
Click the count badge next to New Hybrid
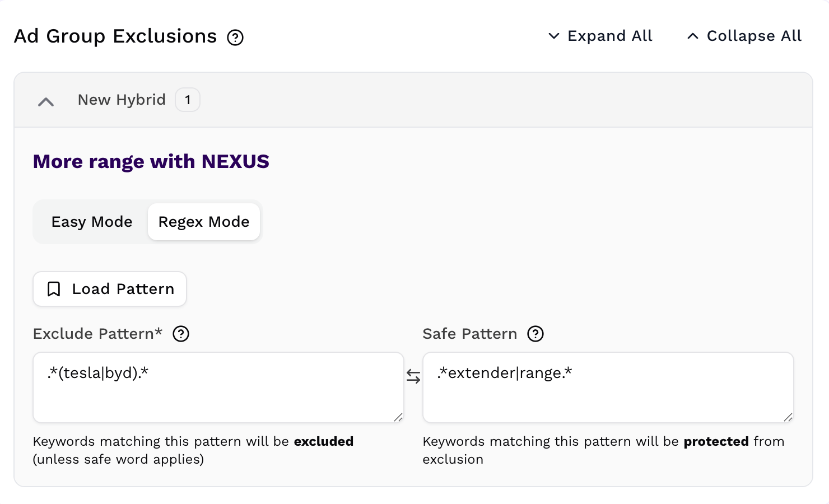(188, 99)
